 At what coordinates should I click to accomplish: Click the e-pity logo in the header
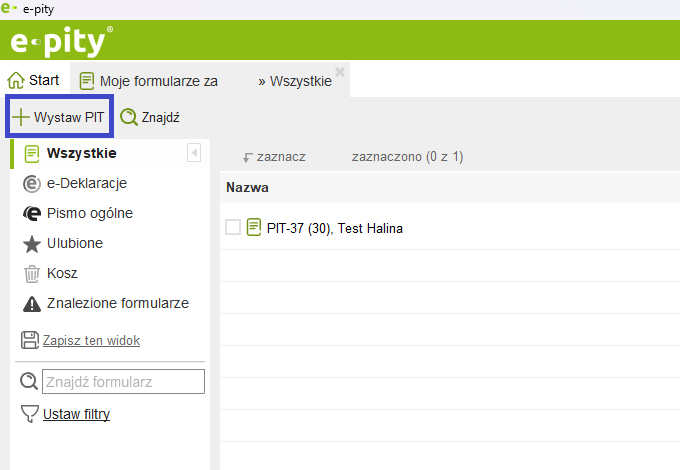tap(61, 41)
